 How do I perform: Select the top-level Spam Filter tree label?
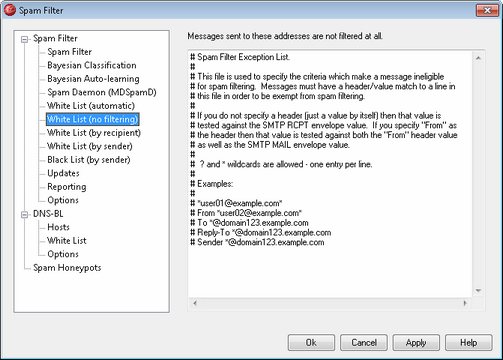[x=55, y=38]
